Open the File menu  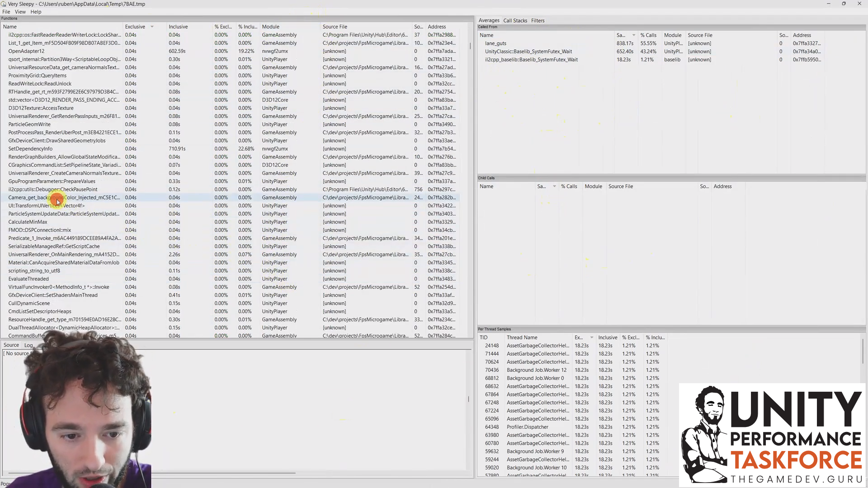(6, 12)
